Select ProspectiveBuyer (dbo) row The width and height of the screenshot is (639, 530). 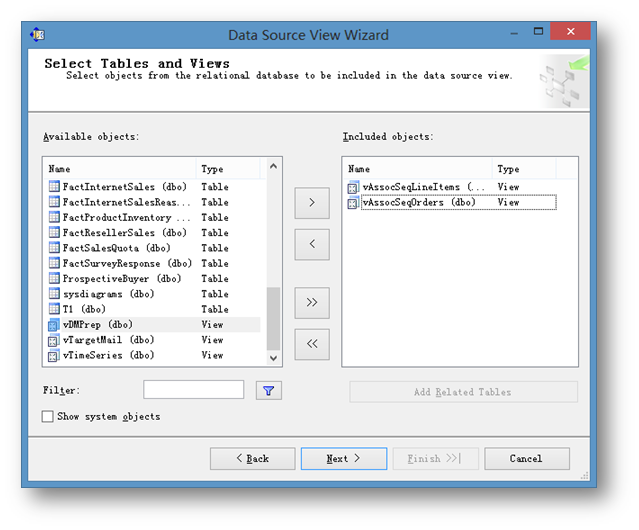tap(154, 278)
